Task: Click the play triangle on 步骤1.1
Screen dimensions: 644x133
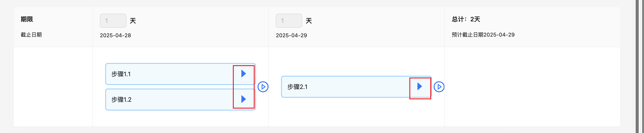Action: [243, 74]
